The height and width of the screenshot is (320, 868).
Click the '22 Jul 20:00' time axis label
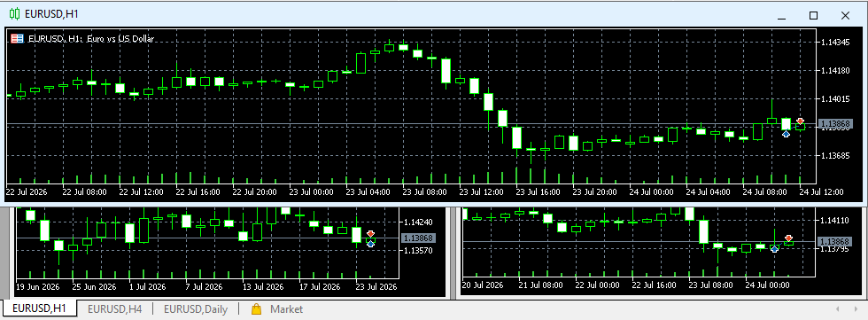(254, 192)
